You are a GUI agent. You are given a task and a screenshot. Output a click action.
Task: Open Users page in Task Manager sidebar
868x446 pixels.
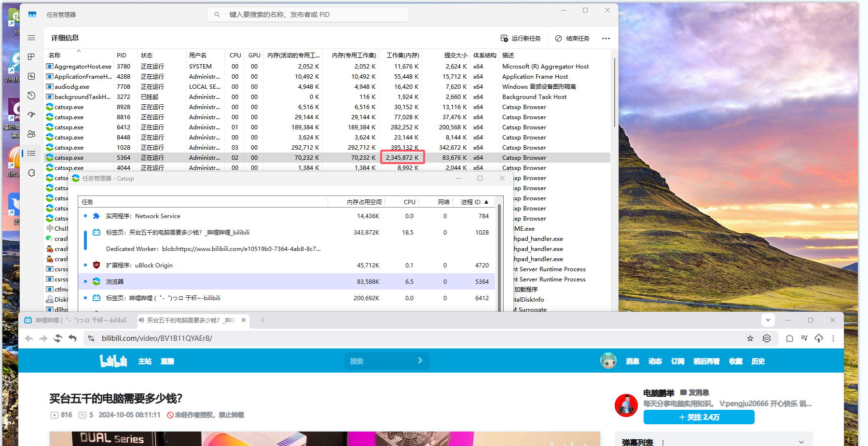click(31, 134)
